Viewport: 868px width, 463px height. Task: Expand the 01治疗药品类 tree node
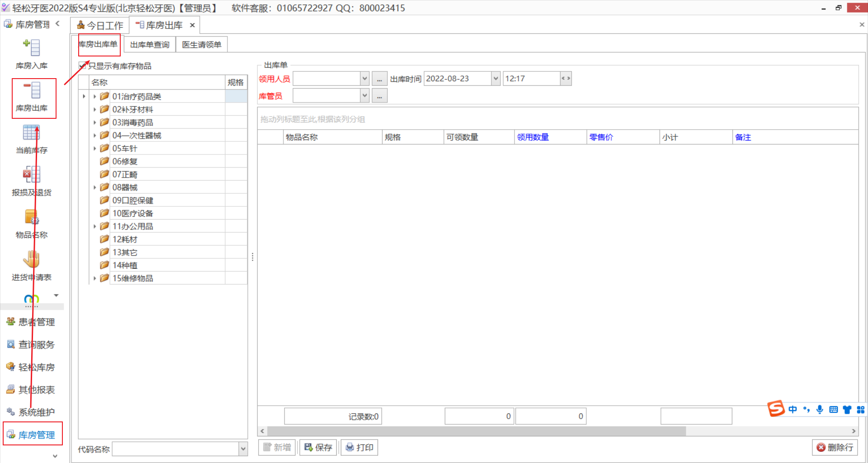click(94, 96)
